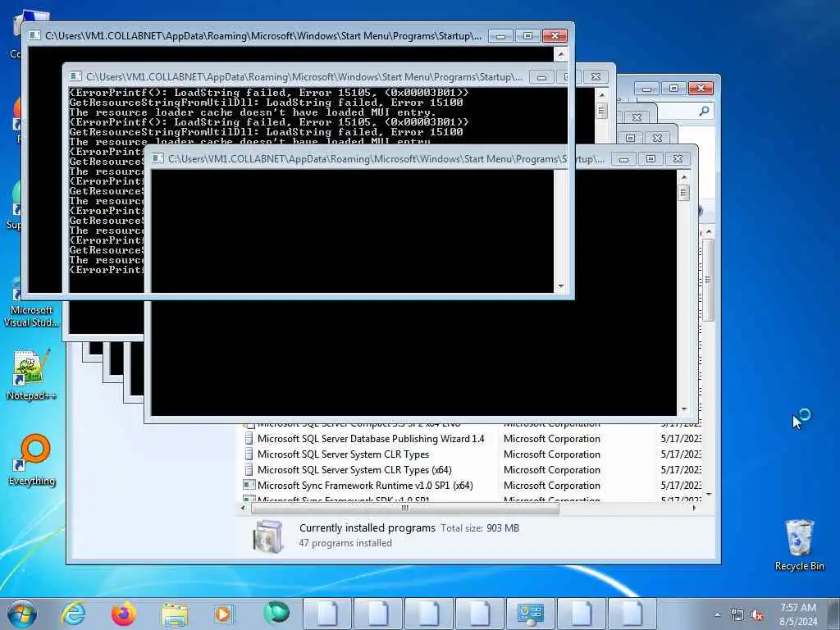Screen dimensions: 840x630
Task: Open Windows Media Player from taskbar
Action: pos(224,614)
